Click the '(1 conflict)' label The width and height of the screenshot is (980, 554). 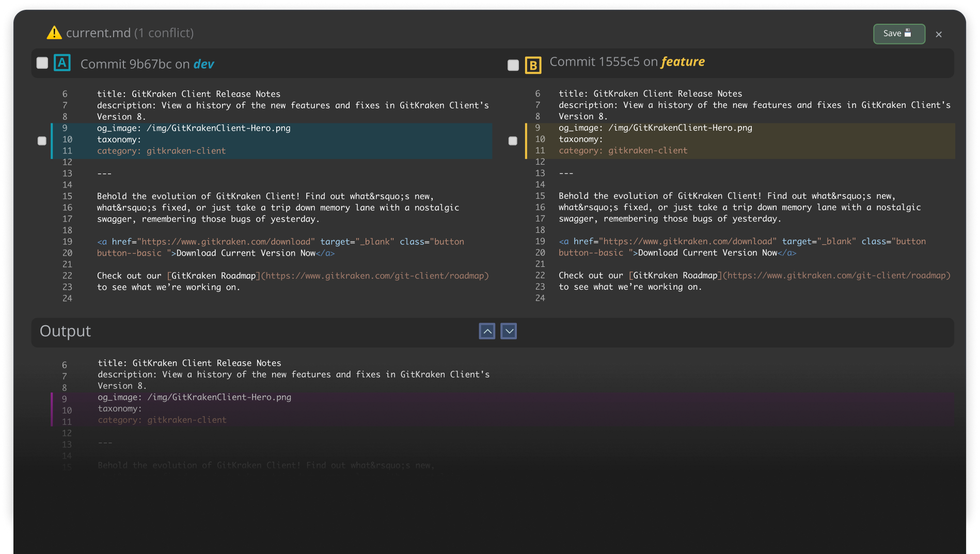tap(164, 33)
